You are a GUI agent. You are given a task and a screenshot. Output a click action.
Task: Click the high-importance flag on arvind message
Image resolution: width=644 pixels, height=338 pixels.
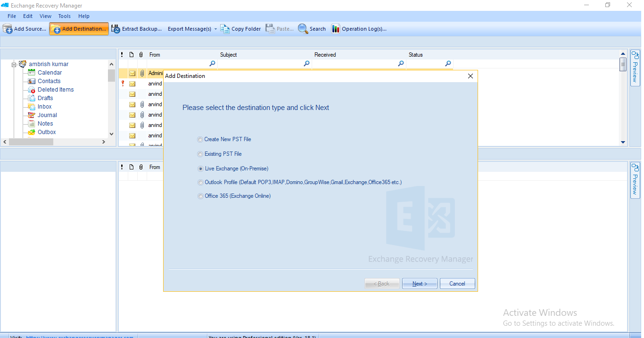(123, 84)
